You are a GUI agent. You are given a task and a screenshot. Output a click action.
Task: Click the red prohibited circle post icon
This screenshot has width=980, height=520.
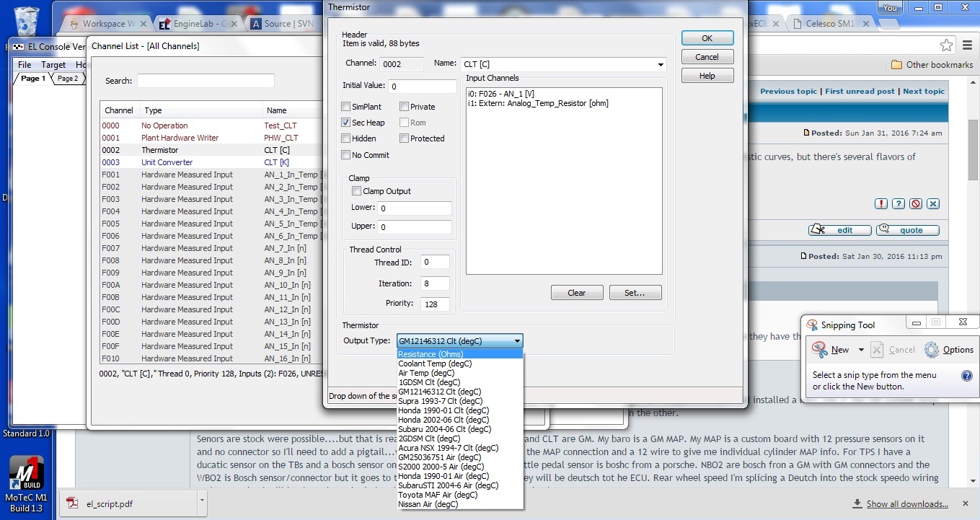tap(916, 204)
